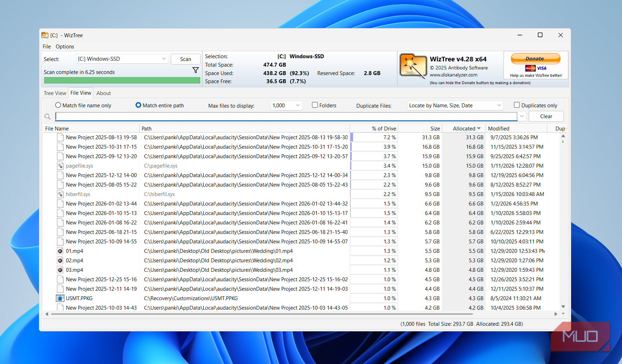
Task: Click the Scan button
Action: pyautogui.click(x=185, y=59)
